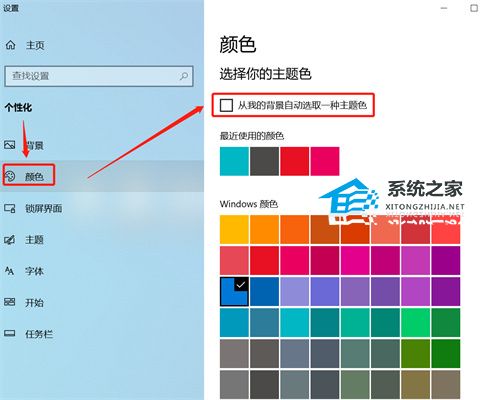Viewport: 480px width, 400px height.
Task: Click the 设置 window title text
Action: click(x=11, y=8)
